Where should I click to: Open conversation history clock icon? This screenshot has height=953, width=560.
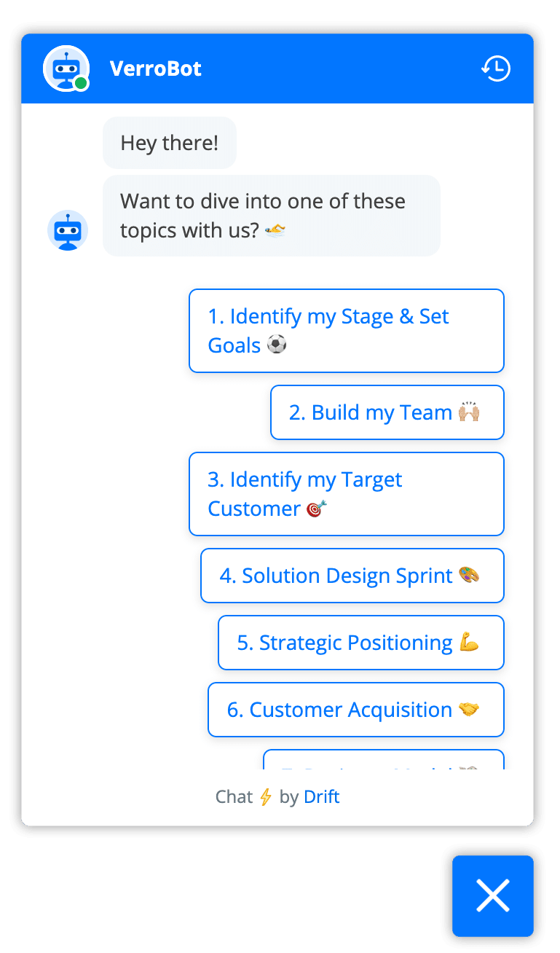pyautogui.click(x=496, y=68)
